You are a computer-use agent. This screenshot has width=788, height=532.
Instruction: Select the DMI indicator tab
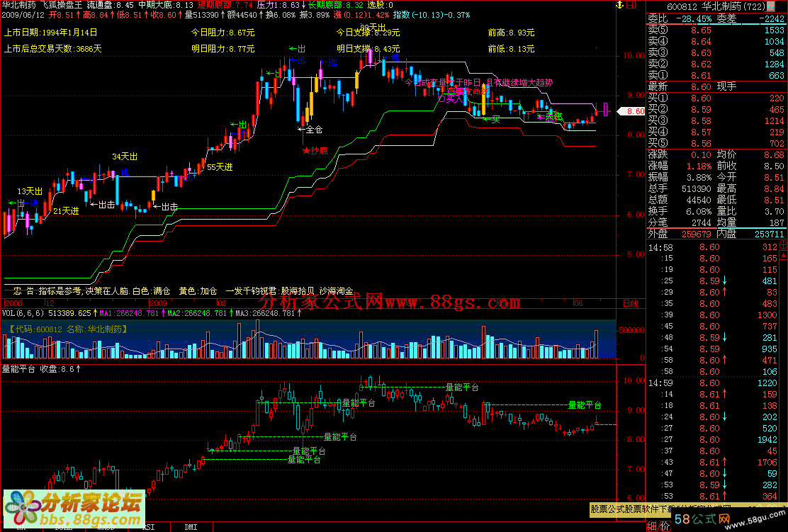point(191,527)
